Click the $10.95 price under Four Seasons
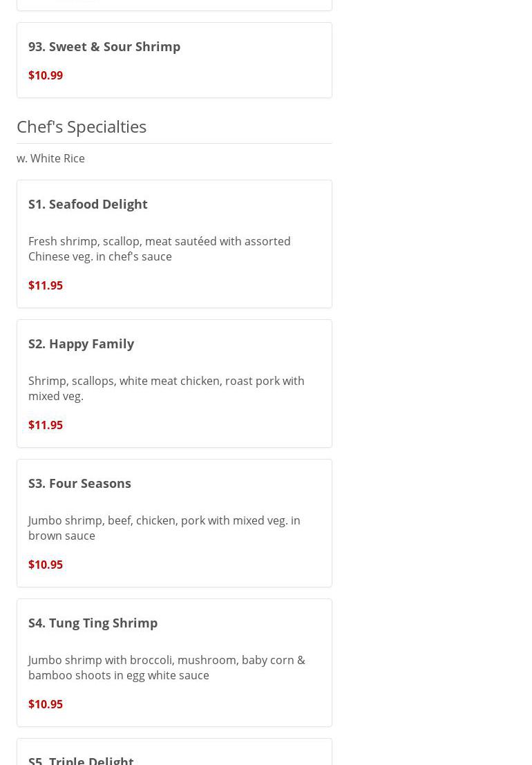The height and width of the screenshot is (765, 532). 46,565
